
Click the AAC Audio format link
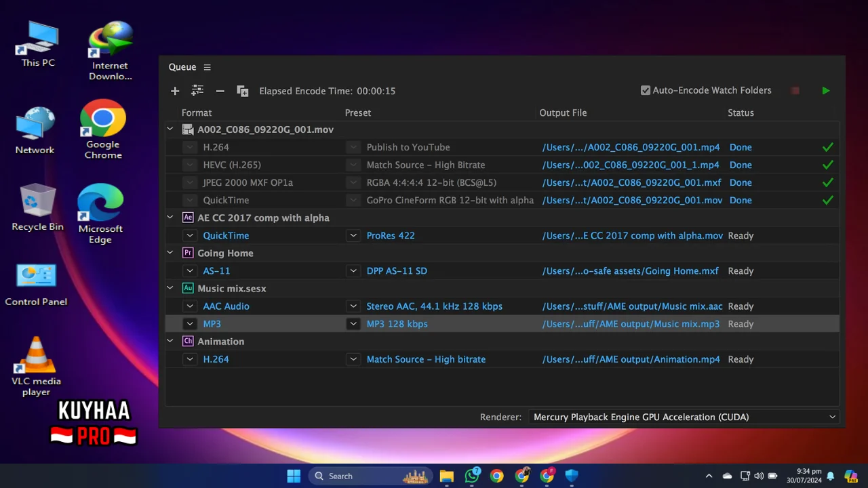pos(226,306)
